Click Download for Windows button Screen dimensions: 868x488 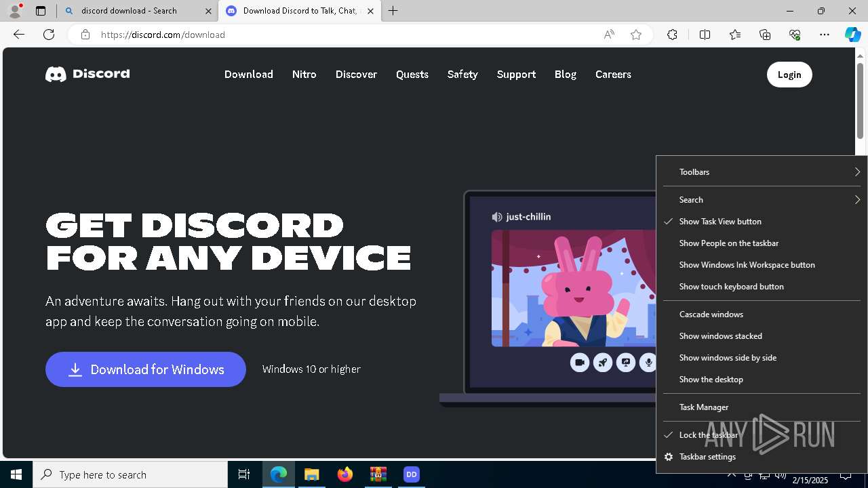146,369
